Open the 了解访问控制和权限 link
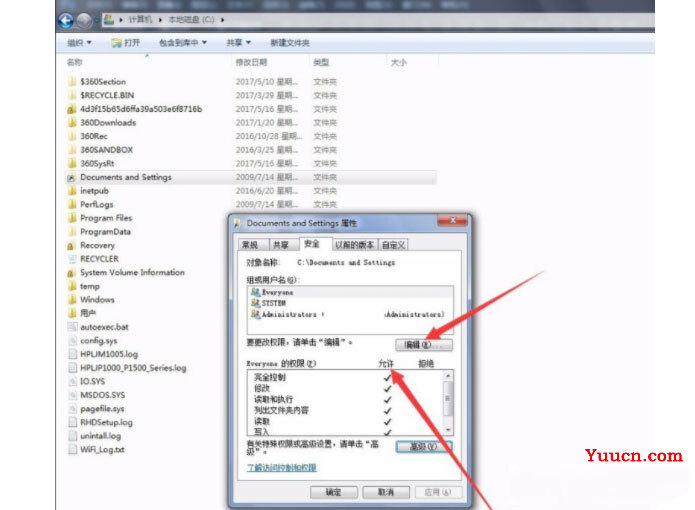This screenshot has width=695, height=510. tap(281, 467)
